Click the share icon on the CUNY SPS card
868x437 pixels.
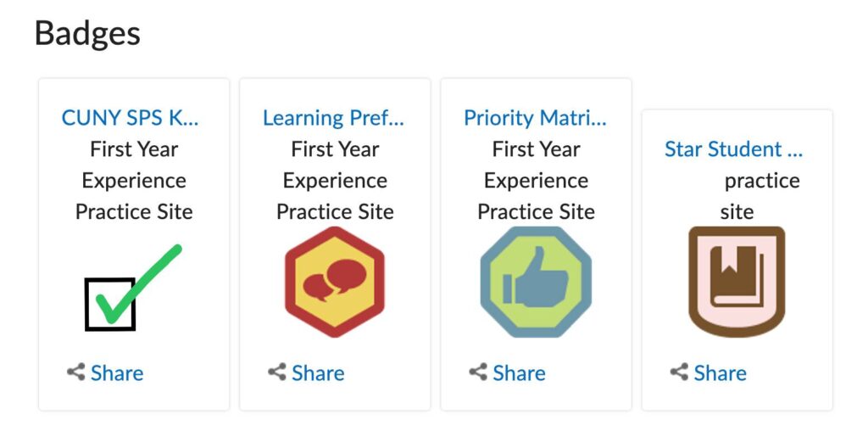click(x=76, y=372)
